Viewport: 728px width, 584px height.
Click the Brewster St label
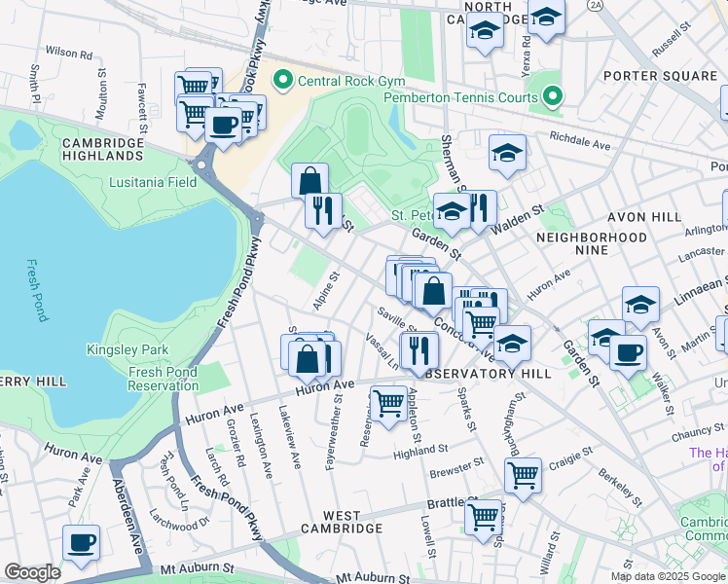[x=456, y=468]
